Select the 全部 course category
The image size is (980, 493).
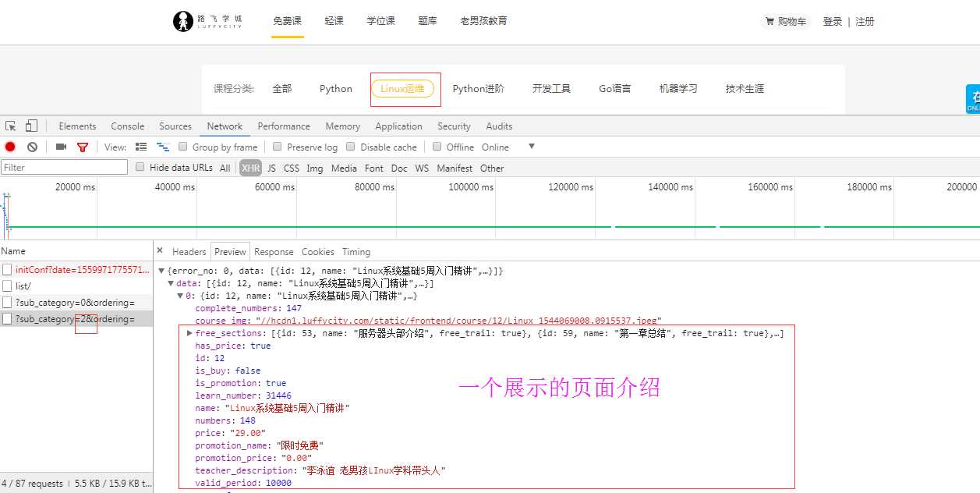282,89
